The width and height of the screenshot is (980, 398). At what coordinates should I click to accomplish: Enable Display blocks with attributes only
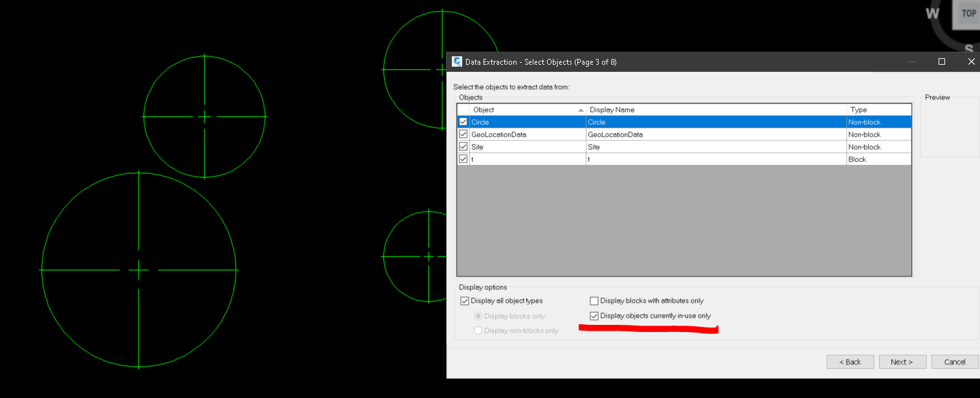(594, 300)
